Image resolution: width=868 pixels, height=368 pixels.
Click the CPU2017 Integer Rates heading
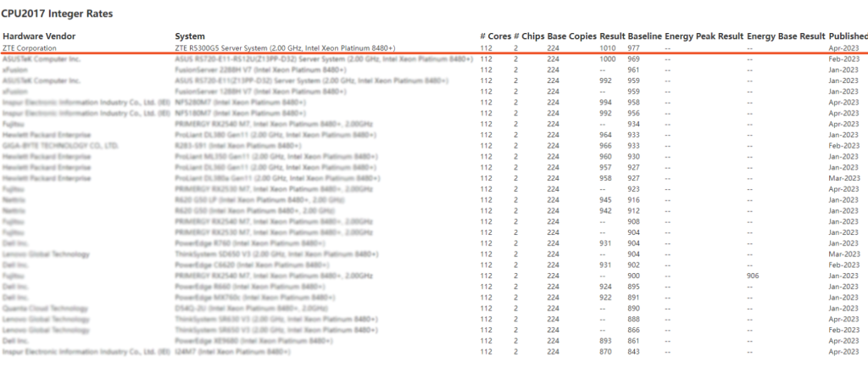point(57,14)
